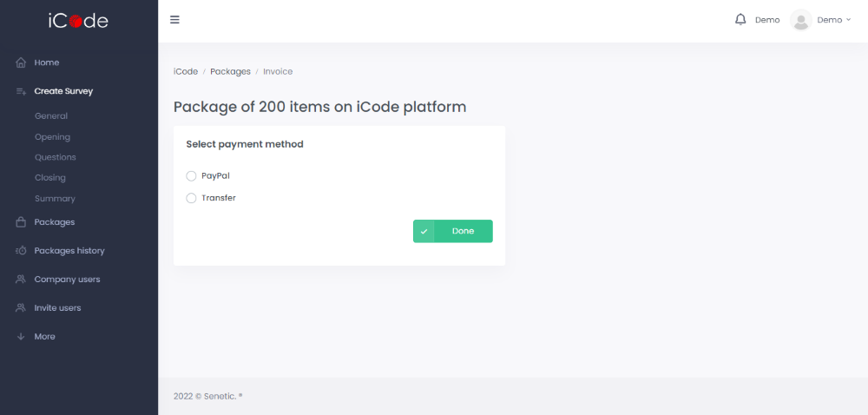Click the Packages history clock icon
868x415 pixels.
tap(22, 251)
